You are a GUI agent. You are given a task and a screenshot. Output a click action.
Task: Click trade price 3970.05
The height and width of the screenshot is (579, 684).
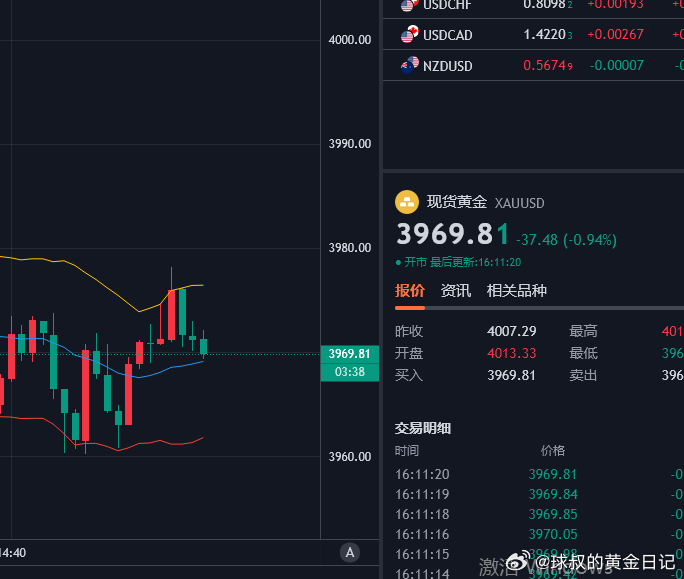pyautogui.click(x=553, y=534)
